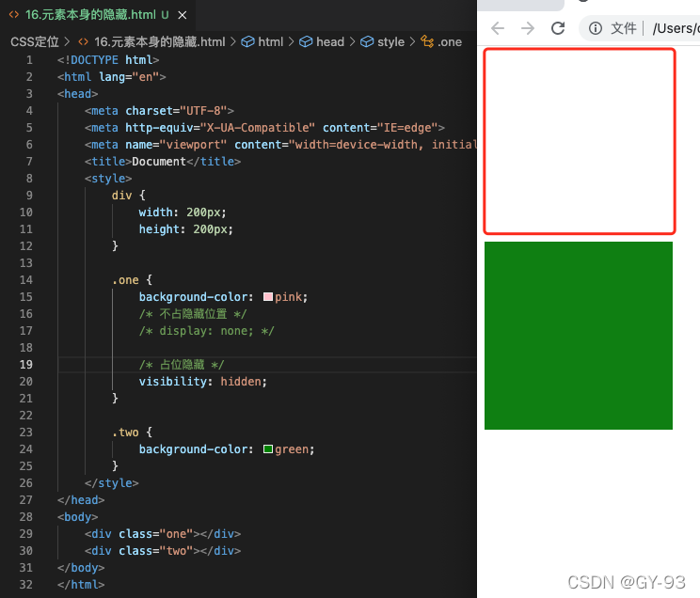Screen dimensions: 700x598
Task: Click the head breadcrumb cube icon
Action: [306, 42]
